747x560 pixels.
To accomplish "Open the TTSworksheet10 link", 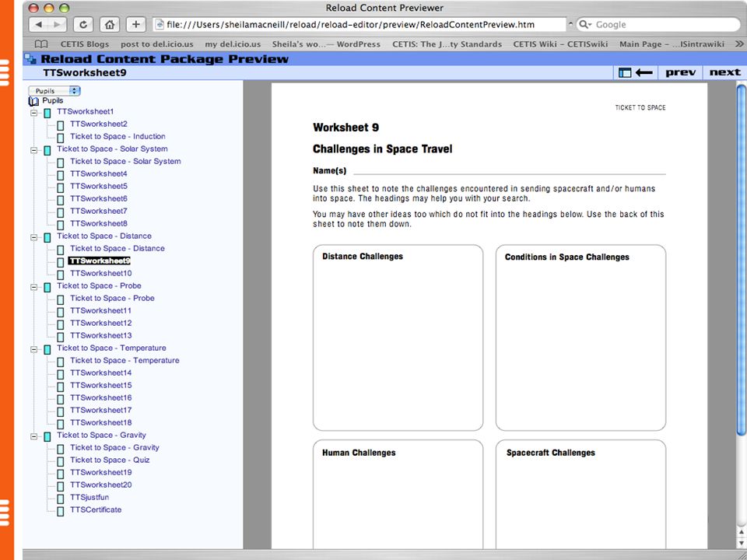I will (x=101, y=273).
